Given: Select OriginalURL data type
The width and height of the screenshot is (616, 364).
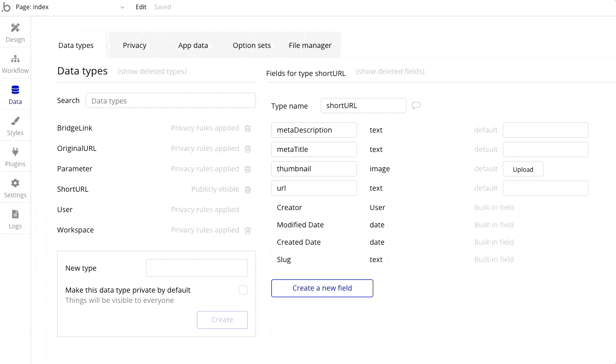Looking at the screenshot, I should point(77,148).
